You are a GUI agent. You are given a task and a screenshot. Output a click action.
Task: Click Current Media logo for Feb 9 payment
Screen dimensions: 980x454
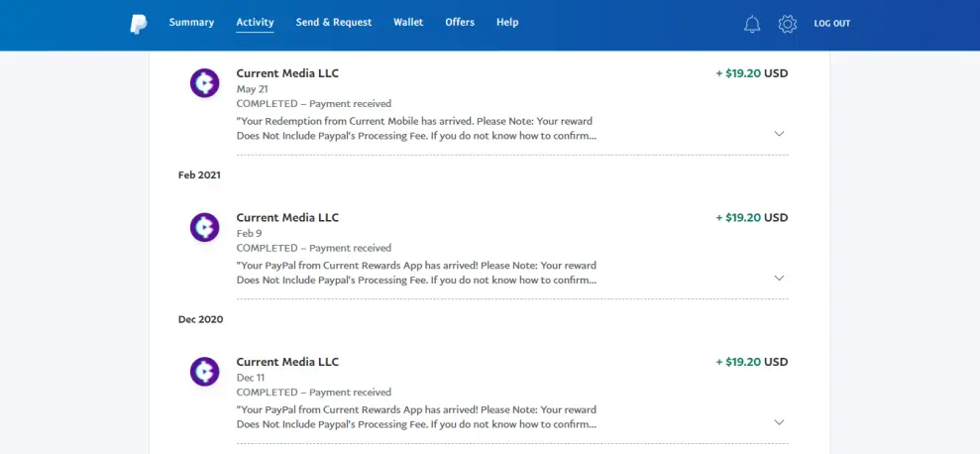[204, 227]
